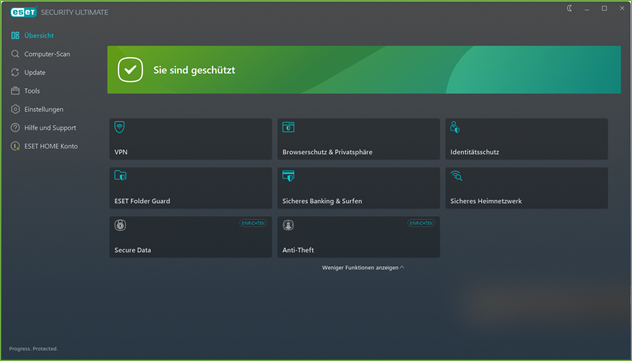
Task: Open the Übersicht grid icon in sidebar
Action: coord(15,35)
